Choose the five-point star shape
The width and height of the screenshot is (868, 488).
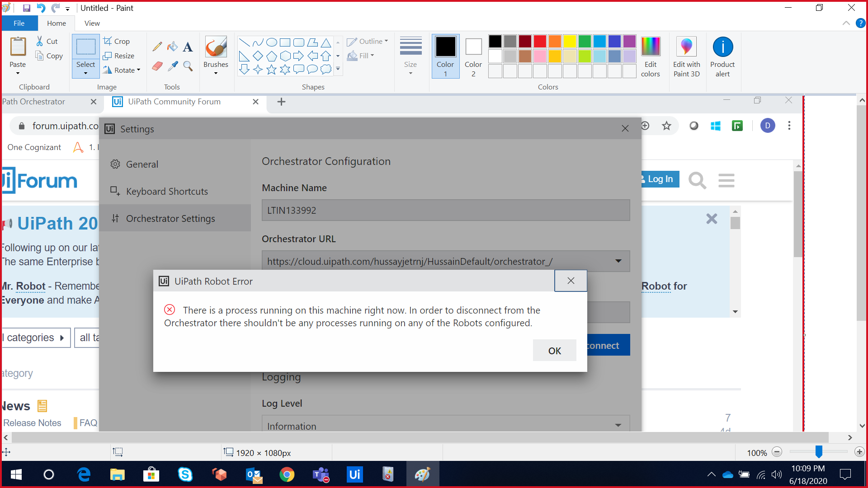271,70
